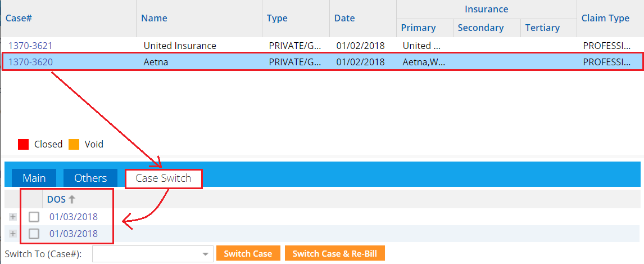Switch to the Main tab
Screen dimensions: 644x264
pos(34,178)
